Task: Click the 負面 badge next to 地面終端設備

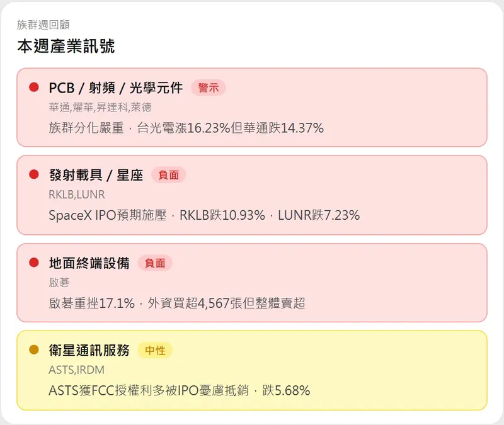Action: point(154,263)
